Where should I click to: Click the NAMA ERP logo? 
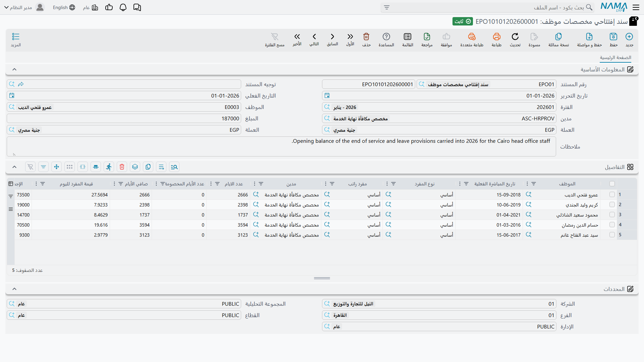click(x=614, y=7)
